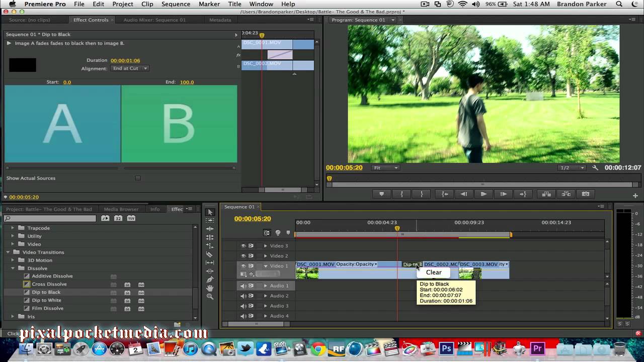This screenshot has height=362, width=644.
Task: Click the Snap icon in timeline header
Action: (267, 233)
